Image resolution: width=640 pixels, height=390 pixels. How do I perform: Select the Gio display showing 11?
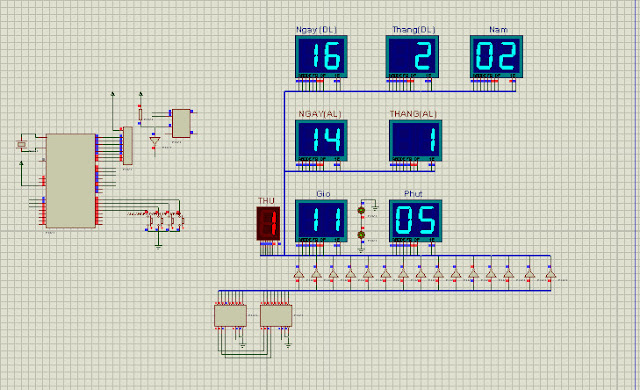tap(321, 221)
